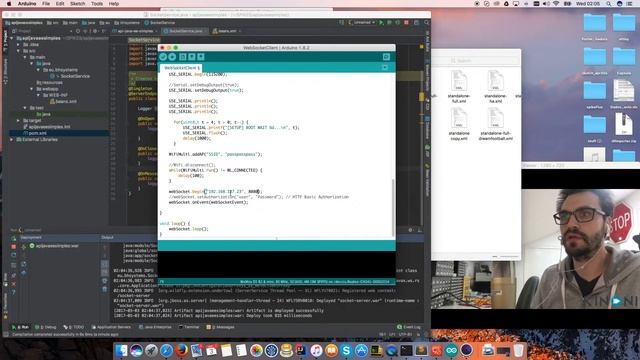The width and height of the screenshot is (640, 360).
Task: Open the Help menu
Action: (114, 4)
